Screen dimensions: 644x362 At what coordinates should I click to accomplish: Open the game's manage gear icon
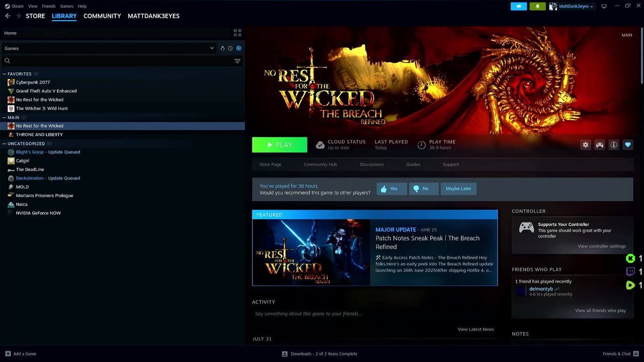pyautogui.click(x=586, y=145)
